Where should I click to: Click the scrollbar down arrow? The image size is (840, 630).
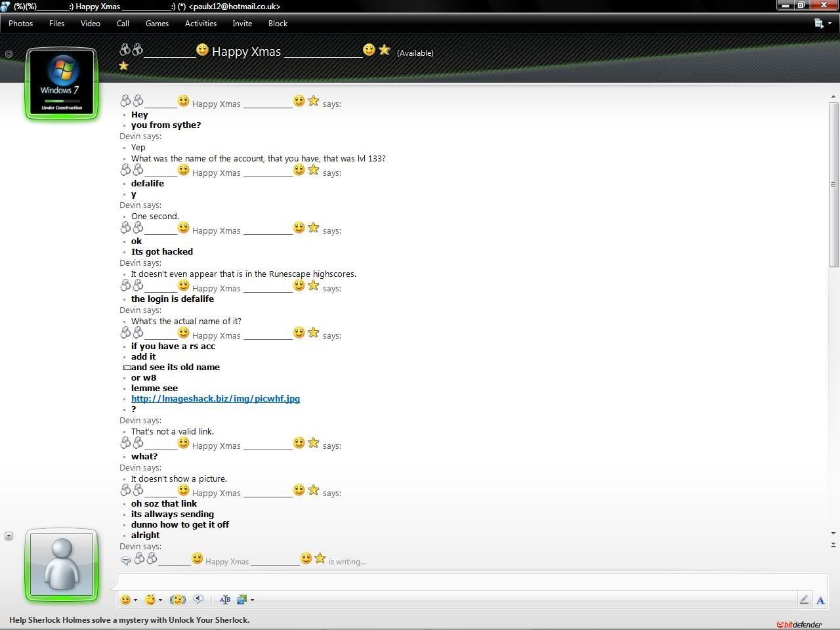(833, 534)
